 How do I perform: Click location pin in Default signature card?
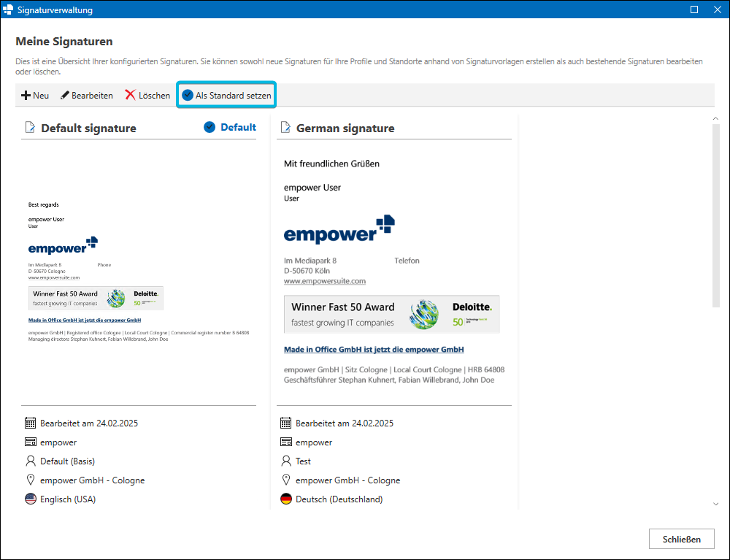coord(30,480)
